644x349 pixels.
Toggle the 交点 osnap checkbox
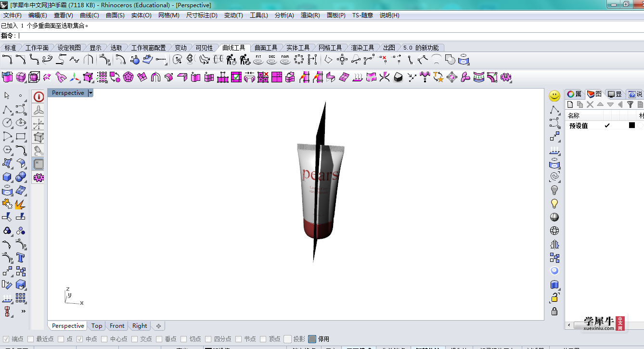135,339
